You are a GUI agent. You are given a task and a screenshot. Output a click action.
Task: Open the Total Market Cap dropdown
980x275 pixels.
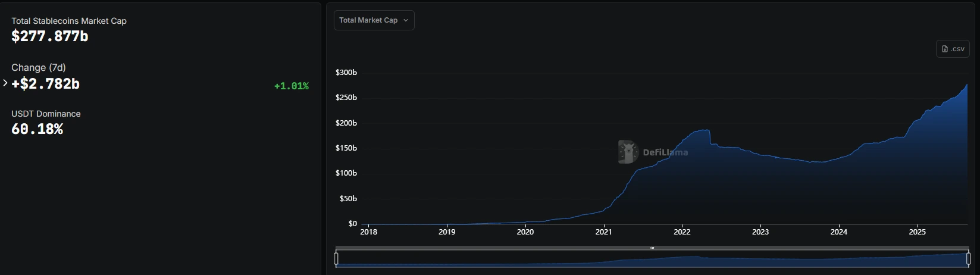pyautogui.click(x=374, y=20)
